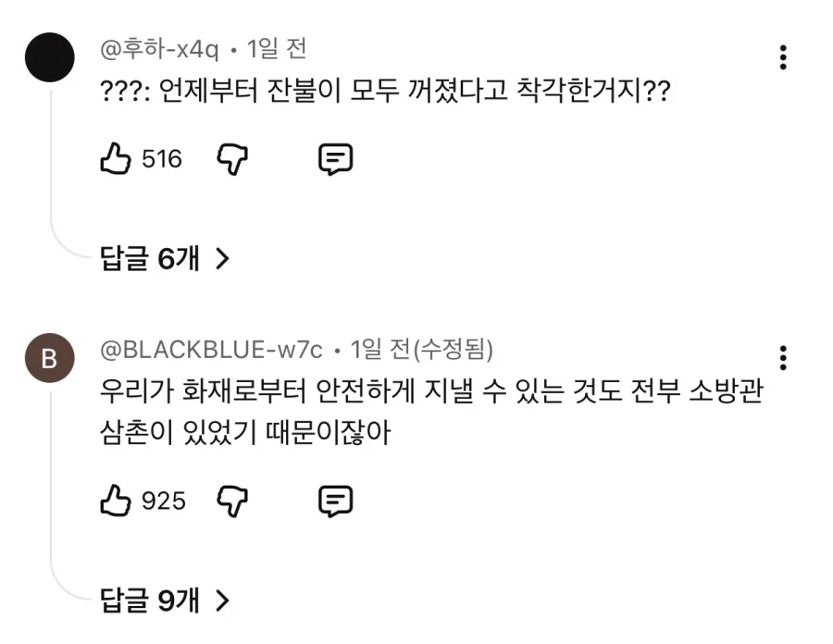Open the @BLACKBLUE-w7c channel link
833x644 pixels.
click(x=211, y=349)
